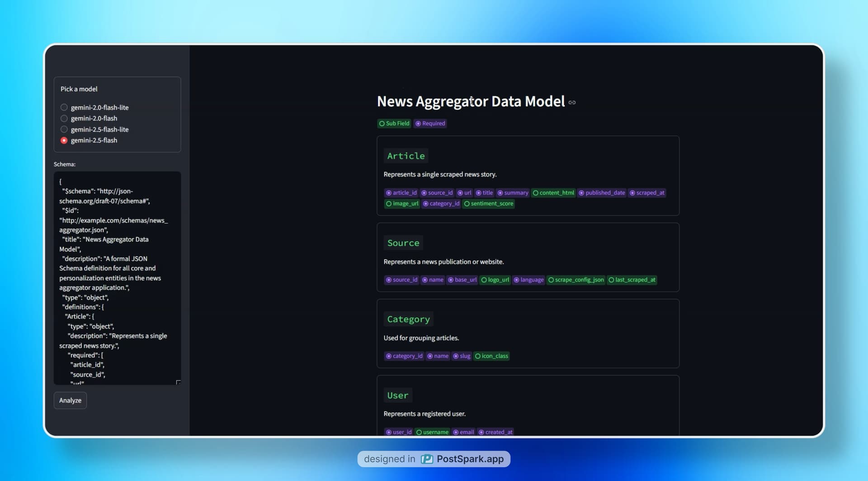This screenshot has width=868, height=481.
Task: Click the Required legend badge
Action: click(430, 124)
